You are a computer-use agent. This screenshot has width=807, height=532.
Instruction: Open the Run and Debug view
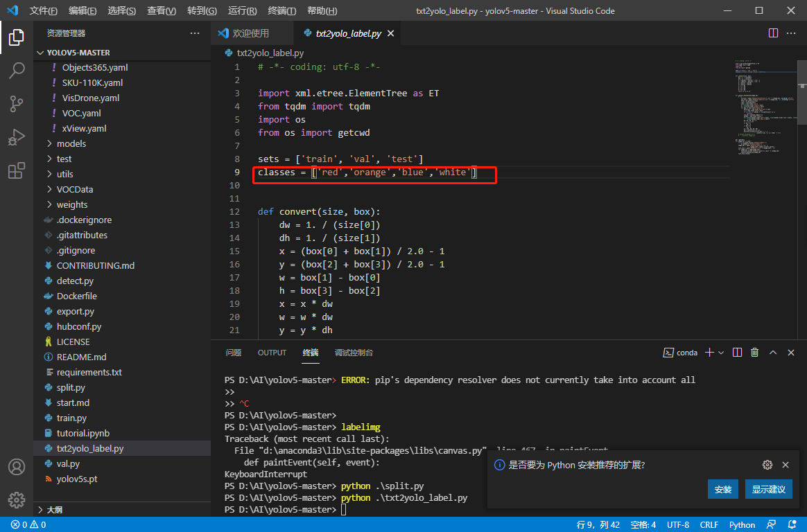[x=17, y=137]
